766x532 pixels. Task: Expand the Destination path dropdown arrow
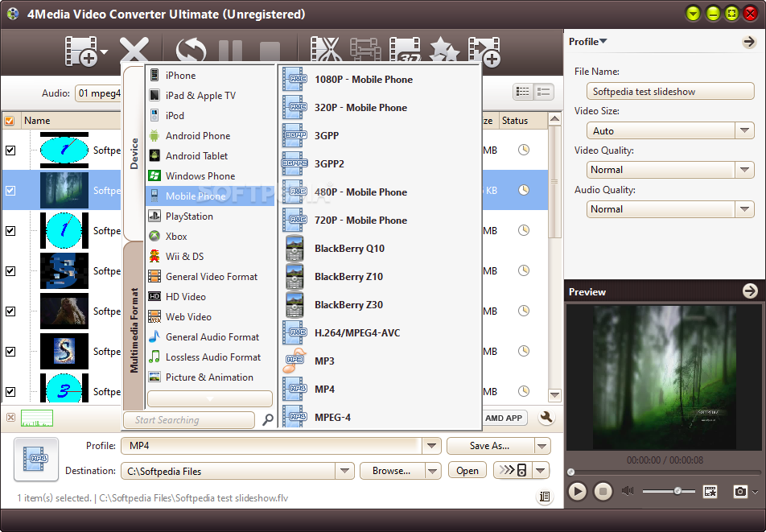(x=344, y=471)
